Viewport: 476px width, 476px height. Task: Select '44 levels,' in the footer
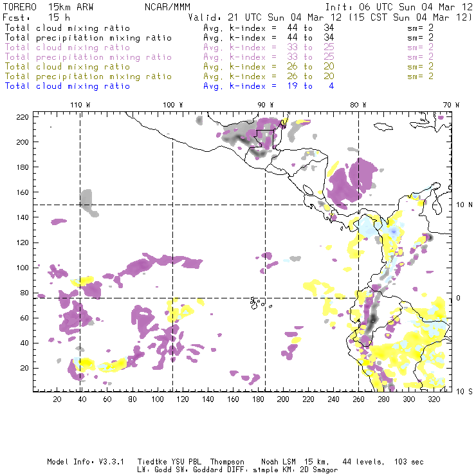pyautogui.click(x=363, y=462)
